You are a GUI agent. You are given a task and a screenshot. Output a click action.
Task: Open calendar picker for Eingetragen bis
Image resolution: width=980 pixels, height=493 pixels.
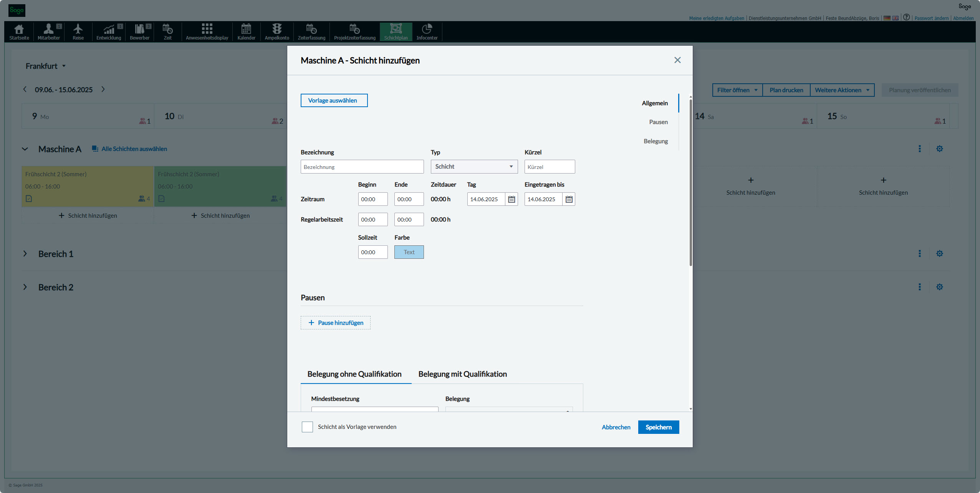[569, 199]
